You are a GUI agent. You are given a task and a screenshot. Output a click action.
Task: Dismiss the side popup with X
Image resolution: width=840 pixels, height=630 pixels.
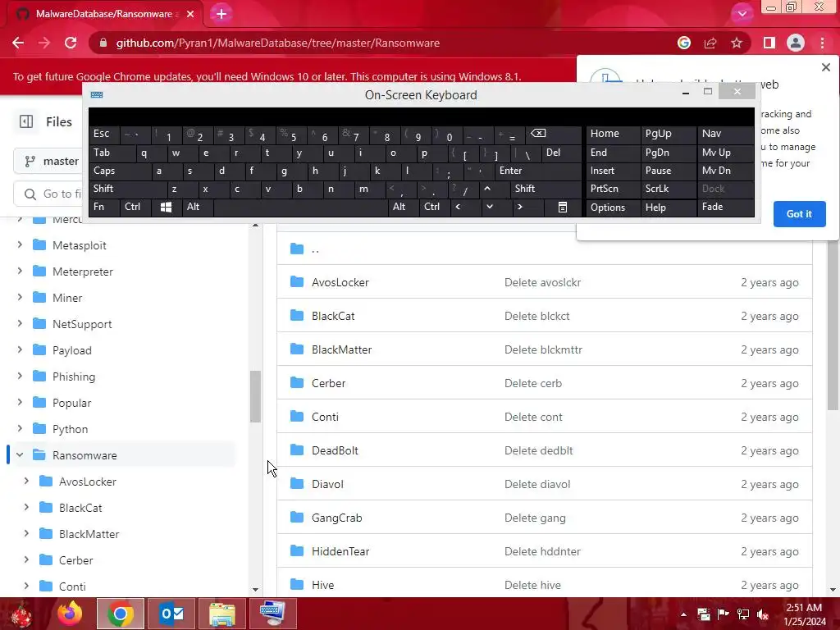click(825, 67)
